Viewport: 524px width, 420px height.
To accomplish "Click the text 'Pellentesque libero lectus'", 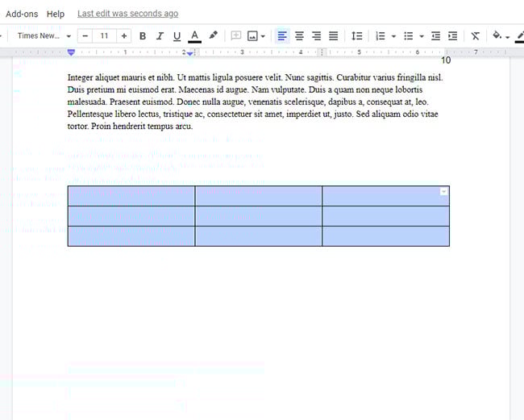I will 114,114.
